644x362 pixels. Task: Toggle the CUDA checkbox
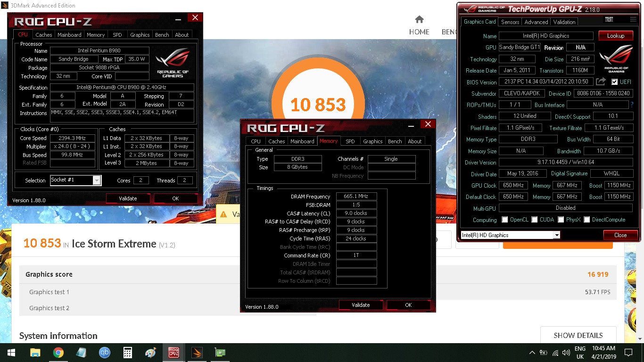pyautogui.click(x=535, y=220)
